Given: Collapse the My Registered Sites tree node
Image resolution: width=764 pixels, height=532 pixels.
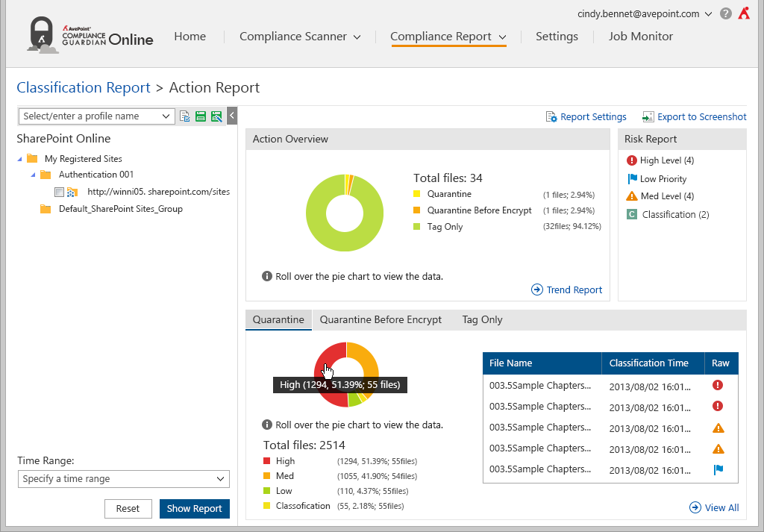Looking at the screenshot, I should click(19, 159).
